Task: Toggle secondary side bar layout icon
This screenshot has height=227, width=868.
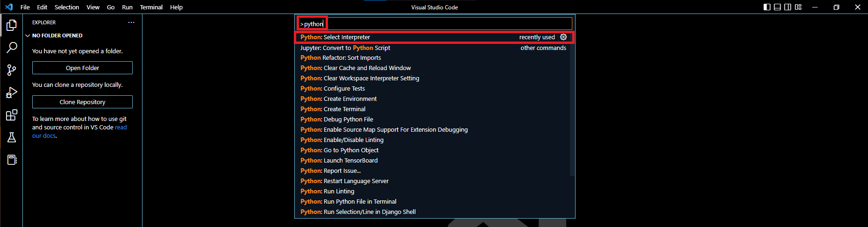Action: point(788,7)
